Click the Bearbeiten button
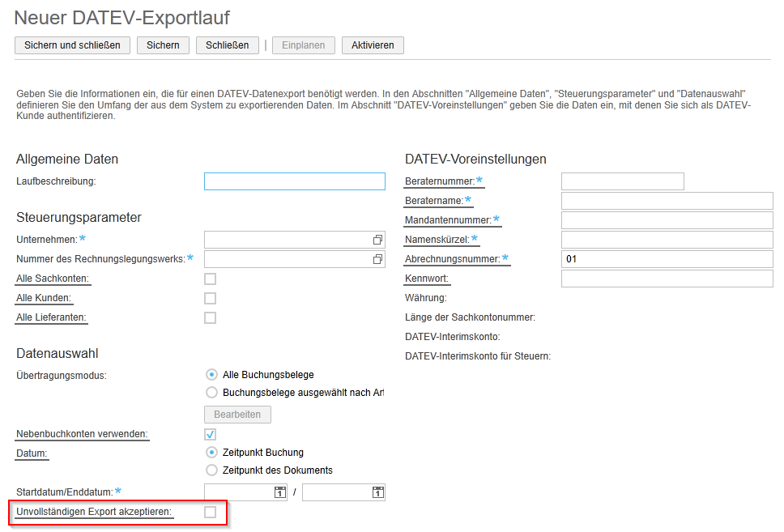Screen dimensions: 784x532 coord(237,414)
